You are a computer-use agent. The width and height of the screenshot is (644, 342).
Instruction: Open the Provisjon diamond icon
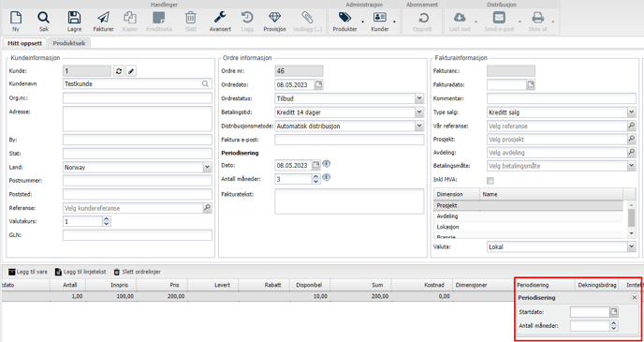click(x=274, y=21)
